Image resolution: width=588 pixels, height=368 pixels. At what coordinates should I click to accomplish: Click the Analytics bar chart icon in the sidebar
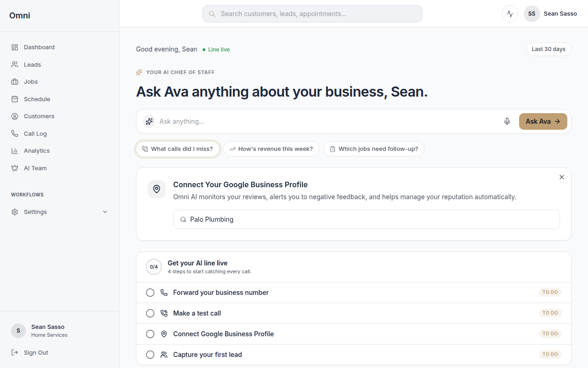(x=15, y=151)
